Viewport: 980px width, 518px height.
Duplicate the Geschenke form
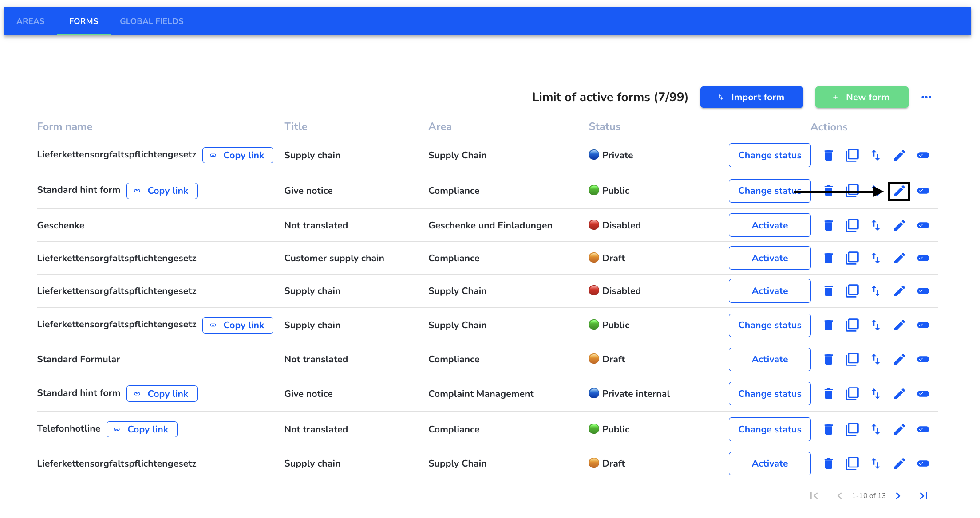852,225
